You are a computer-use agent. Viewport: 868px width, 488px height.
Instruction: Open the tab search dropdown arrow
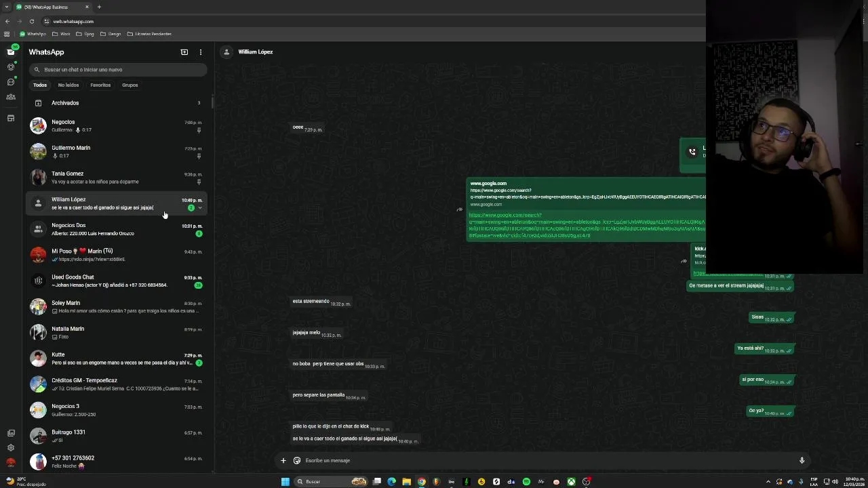pyautogui.click(x=6, y=7)
